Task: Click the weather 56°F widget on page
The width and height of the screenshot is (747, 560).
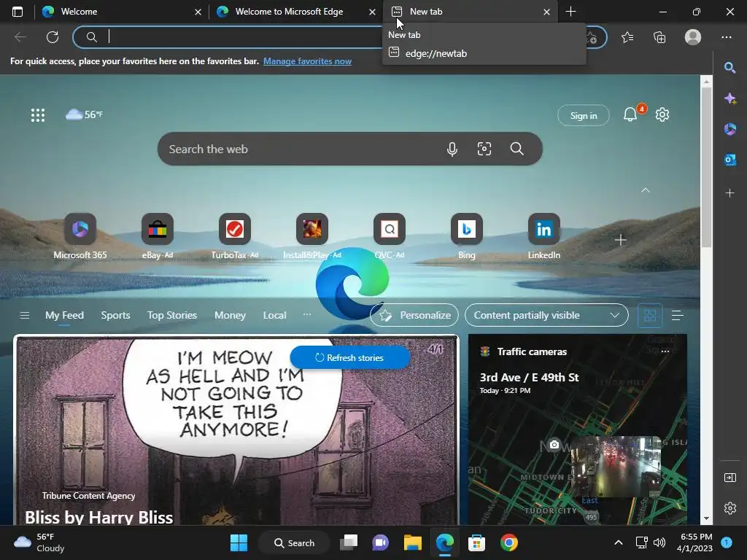Action: tap(84, 114)
